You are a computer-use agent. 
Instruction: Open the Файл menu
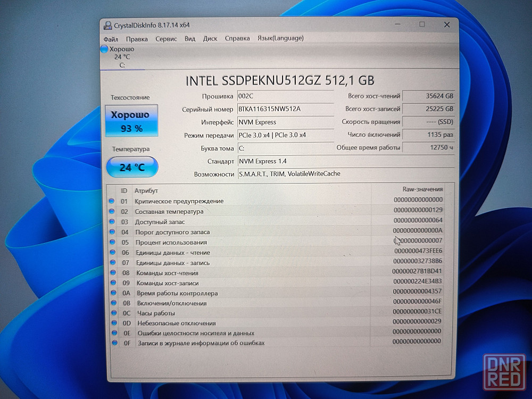coord(111,39)
